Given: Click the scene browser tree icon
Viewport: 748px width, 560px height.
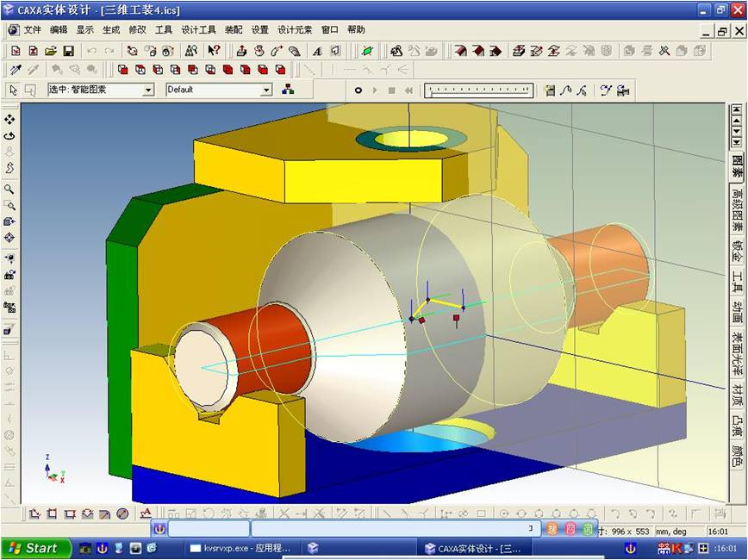Looking at the screenshot, I should coord(288,90).
